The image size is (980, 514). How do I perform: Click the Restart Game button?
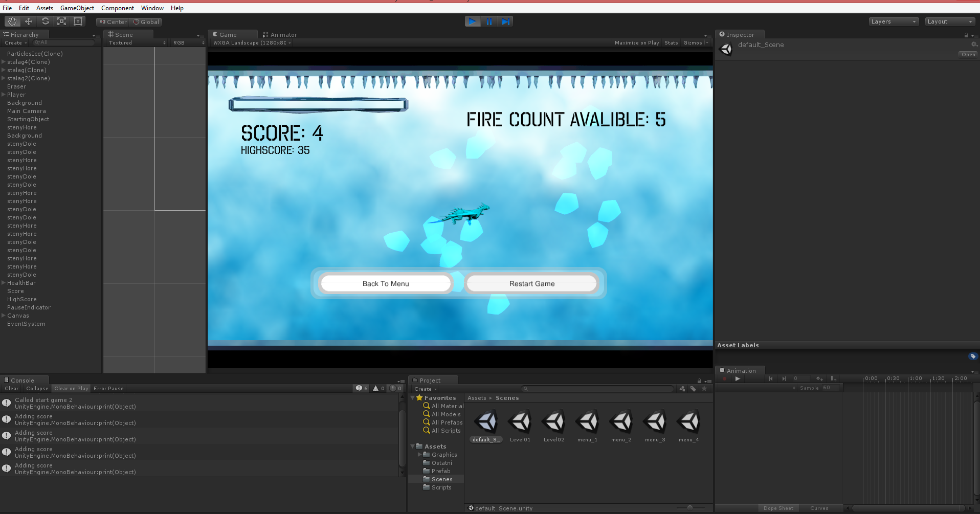click(531, 283)
